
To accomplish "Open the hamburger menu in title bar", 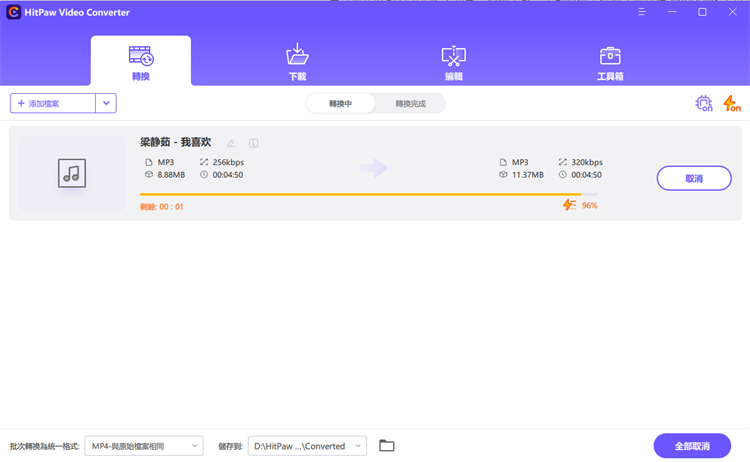I will [x=642, y=12].
